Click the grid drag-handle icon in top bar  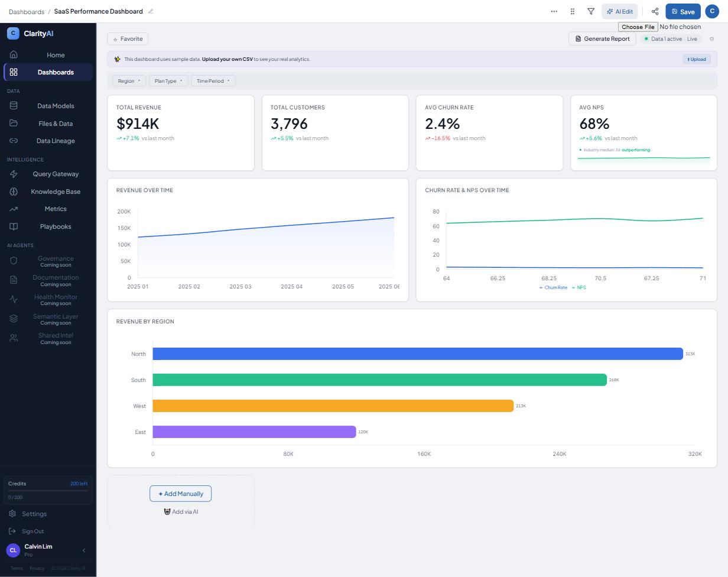pos(572,11)
